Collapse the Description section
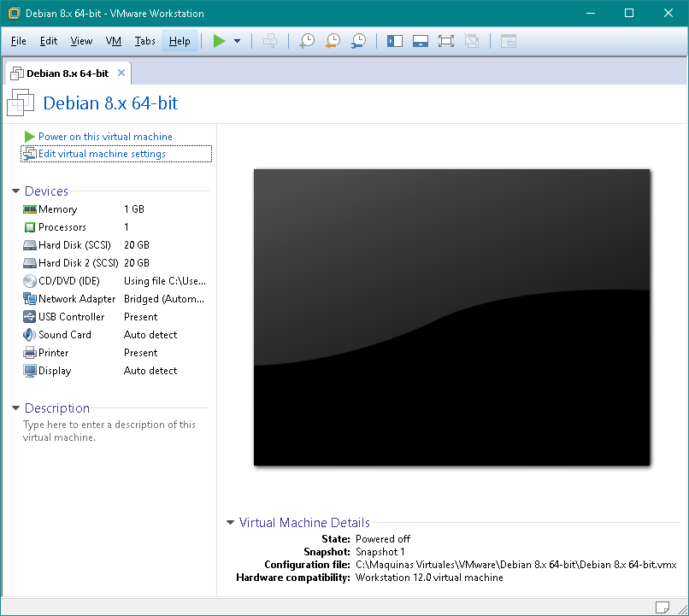The image size is (689, 616). point(16,408)
